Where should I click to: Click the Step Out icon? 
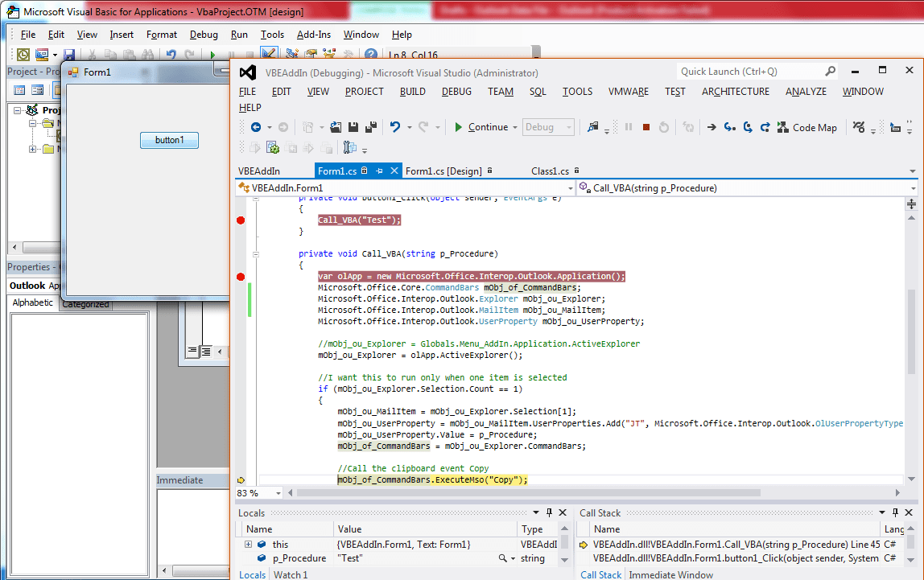[765, 127]
